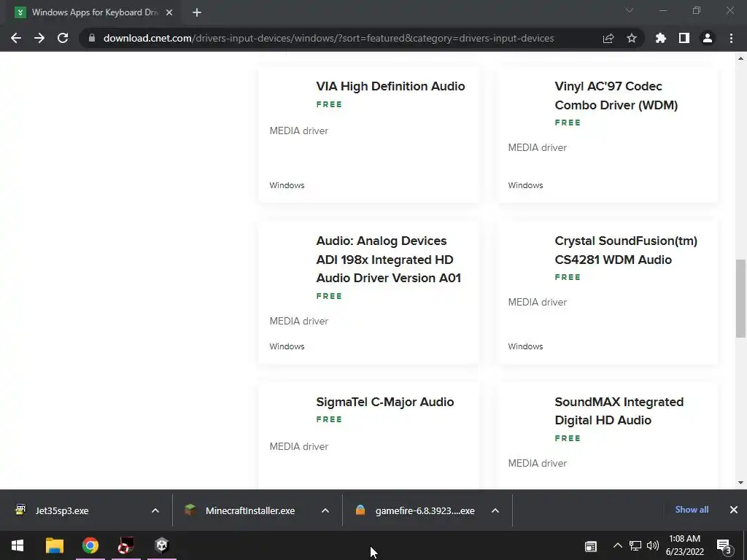Click Windows label in Vinyl AC'97 card
The width and height of the screenshot is (747, 560).
click(x=525, y=185)
